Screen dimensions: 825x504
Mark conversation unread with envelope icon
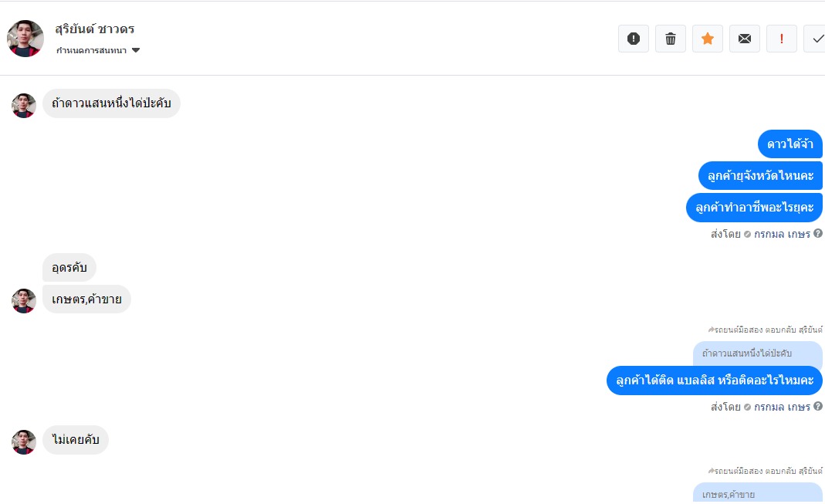[745, 39]
